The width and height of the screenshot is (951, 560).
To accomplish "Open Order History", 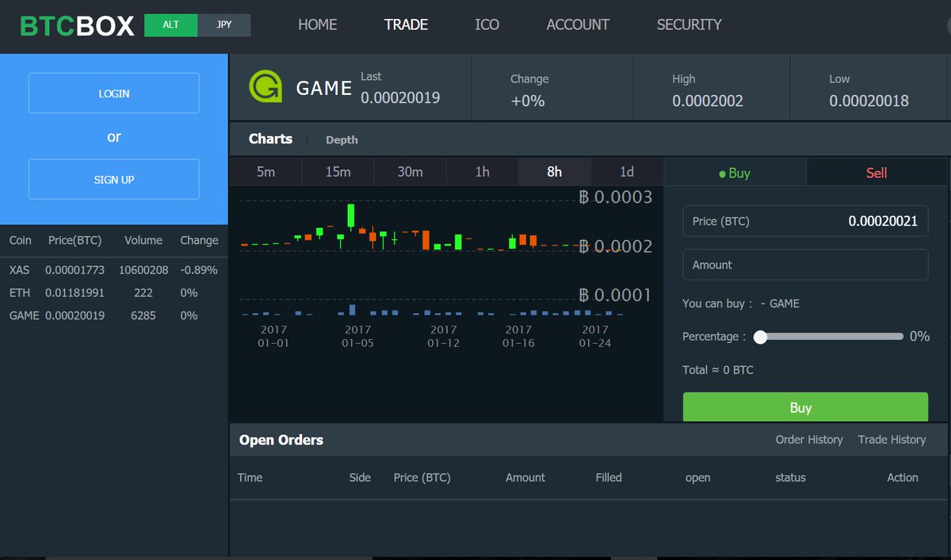I will (x=809, y=440).
